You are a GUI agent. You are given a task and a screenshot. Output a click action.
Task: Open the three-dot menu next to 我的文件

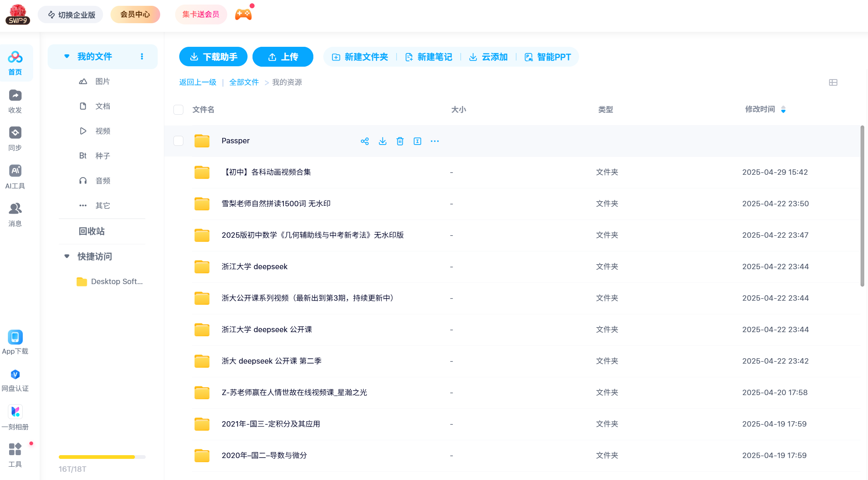(x=142, y=56)
